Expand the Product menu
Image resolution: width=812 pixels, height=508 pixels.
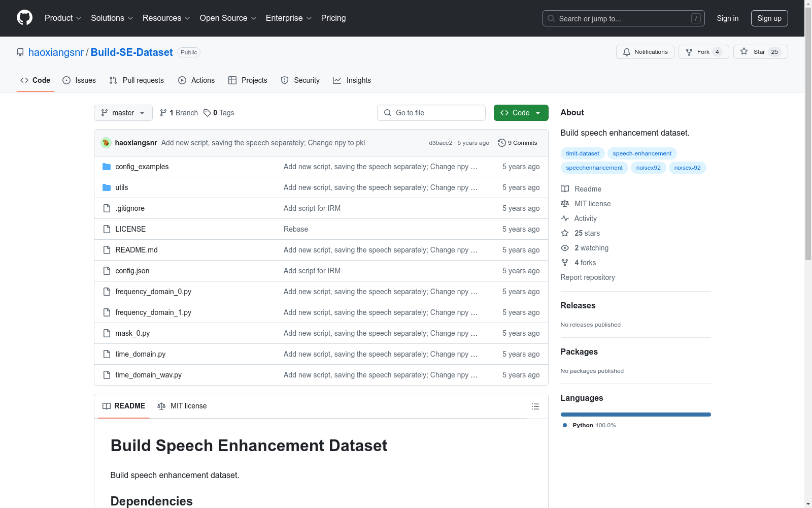pyautogui.click(x=63, y=18)
